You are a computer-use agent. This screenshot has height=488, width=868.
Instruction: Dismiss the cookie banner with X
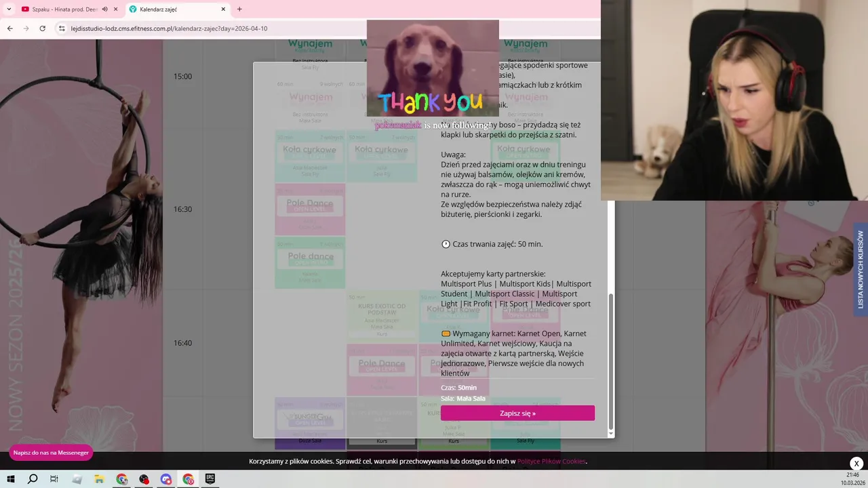856,464
